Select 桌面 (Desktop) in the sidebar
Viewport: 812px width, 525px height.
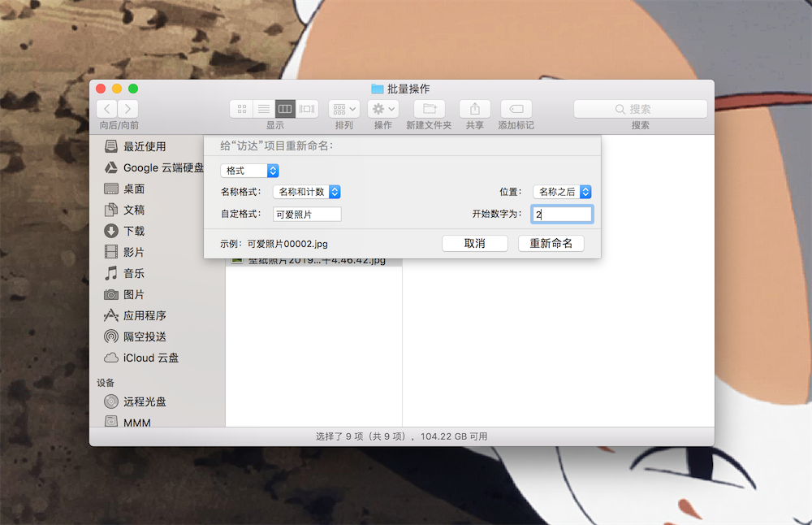(x=132, y=189)
